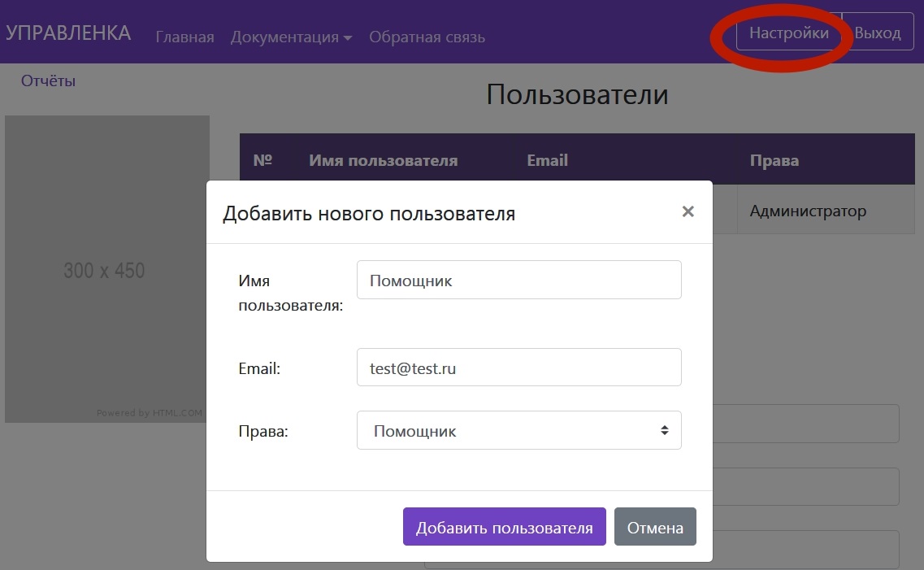Click Имя пользователя table column header

tap(383, 160)
